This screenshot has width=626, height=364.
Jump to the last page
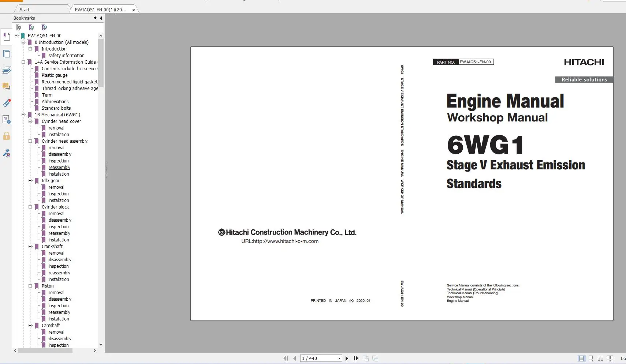pyautogui.click(x=356, y=359)
